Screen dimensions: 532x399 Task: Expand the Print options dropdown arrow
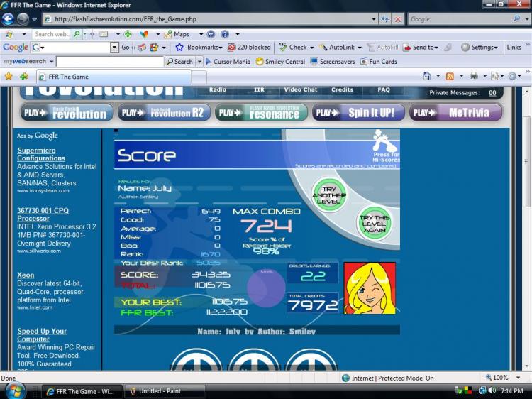[484, 76]
